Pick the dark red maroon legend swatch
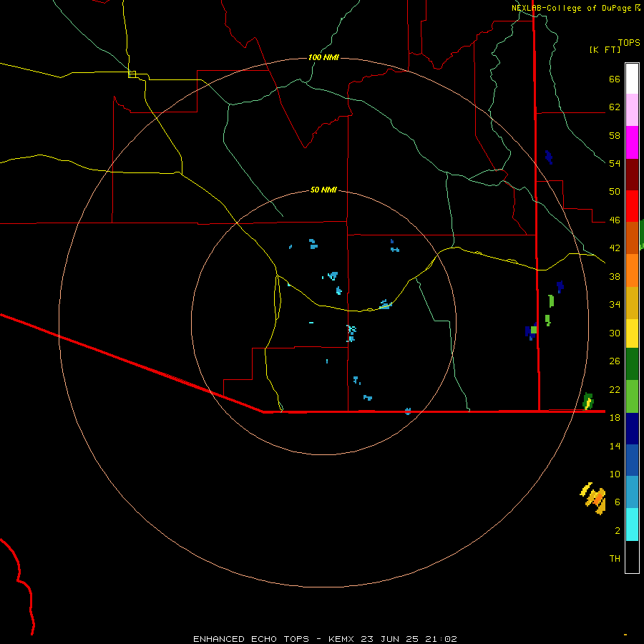644x644 pixels. pos(632,175)
